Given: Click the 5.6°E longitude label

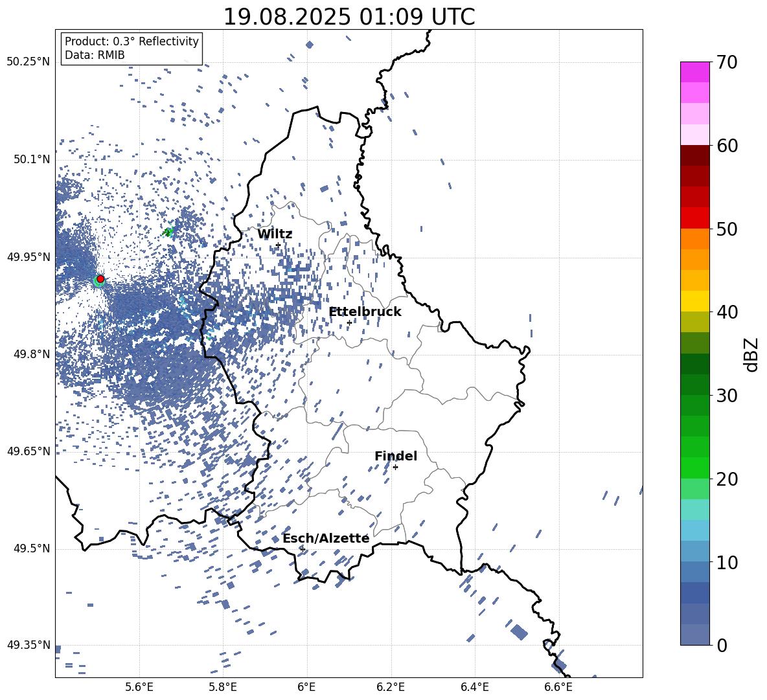Looking at the screenshot, I should (139, 687).
